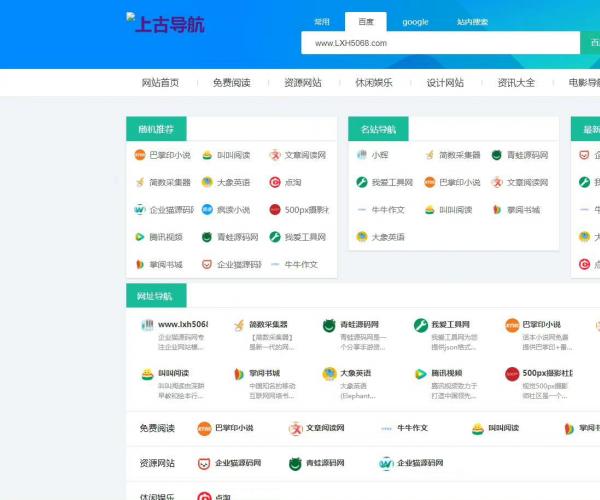Screen dimensions: 600x500
Task: Open the 企业猫源码 link with the red cat icon in 随机推荐
Action: 239,264
